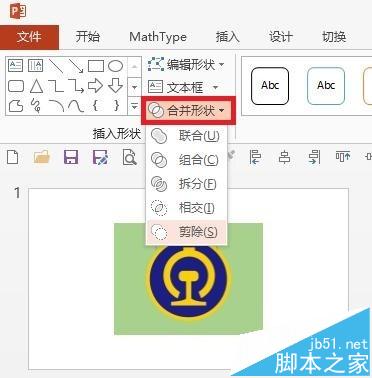Screen dimensions: 372x378
Task: Select the oval shape
Action: coord(115,66)
